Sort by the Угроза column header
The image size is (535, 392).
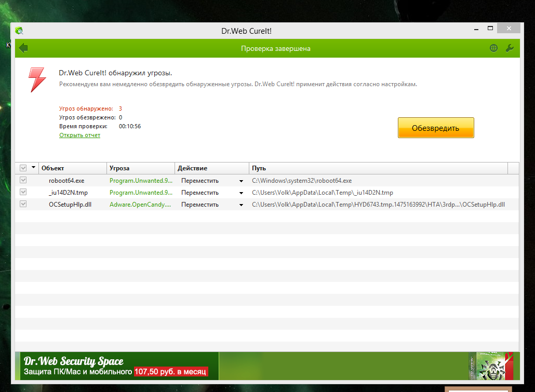pyautogui.click(x=141, y=168)
